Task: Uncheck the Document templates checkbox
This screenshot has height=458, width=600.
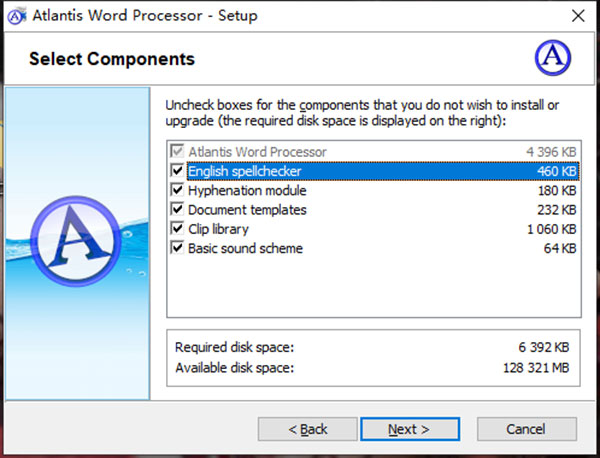Action: [x=179, y=210]
